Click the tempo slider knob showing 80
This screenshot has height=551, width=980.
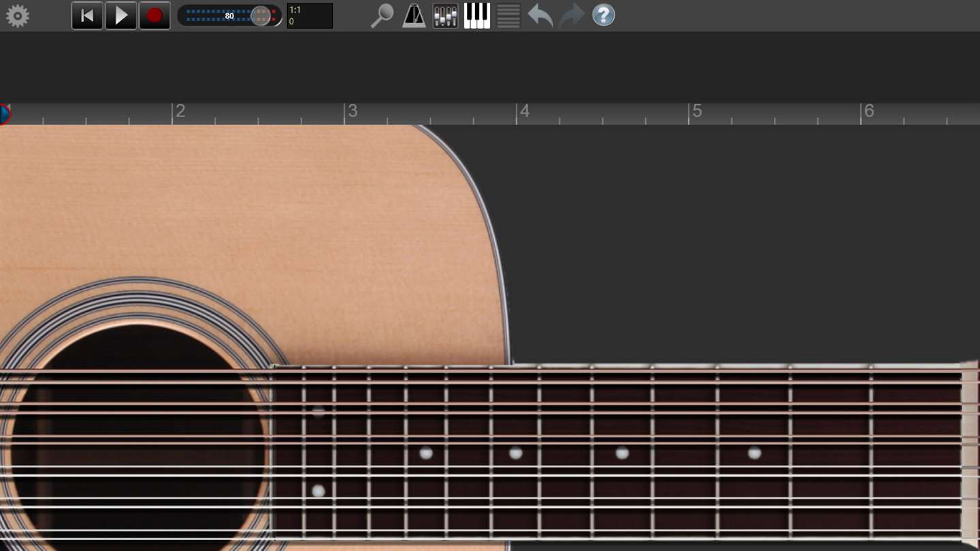point(261,16)
